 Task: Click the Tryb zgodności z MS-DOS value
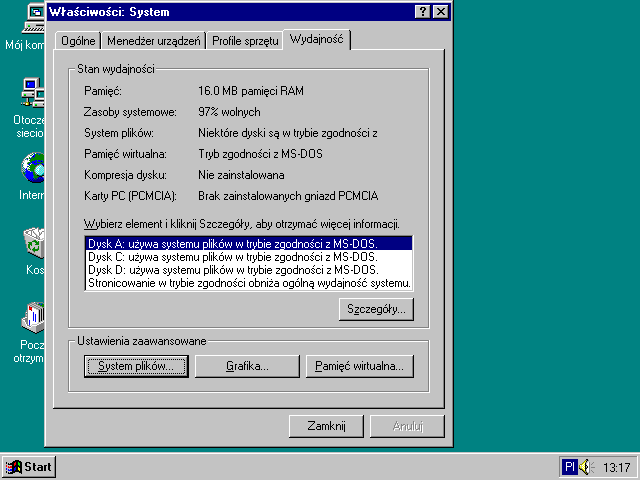tap(260, 154)
